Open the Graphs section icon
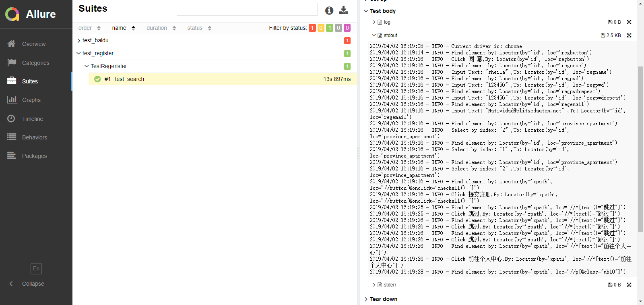Viewport: 644px width, 305px height. [x=12, y=100]
